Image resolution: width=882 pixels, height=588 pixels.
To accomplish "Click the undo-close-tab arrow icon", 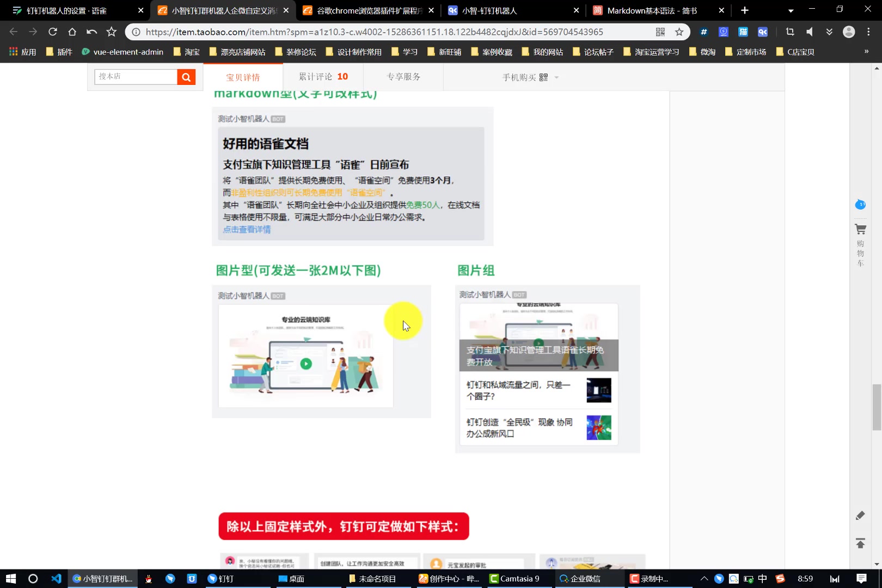I will (x=91, y=32).
